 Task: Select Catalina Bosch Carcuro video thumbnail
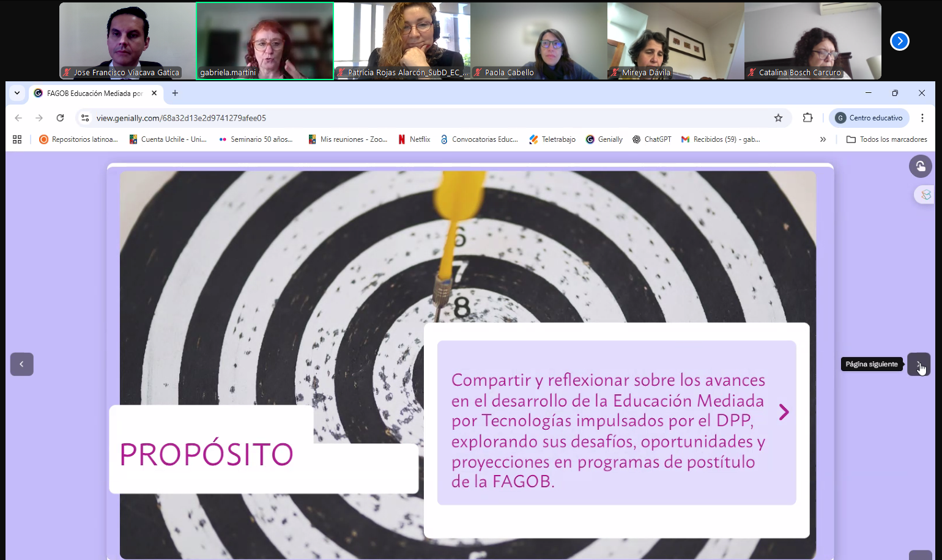[813, 41]
